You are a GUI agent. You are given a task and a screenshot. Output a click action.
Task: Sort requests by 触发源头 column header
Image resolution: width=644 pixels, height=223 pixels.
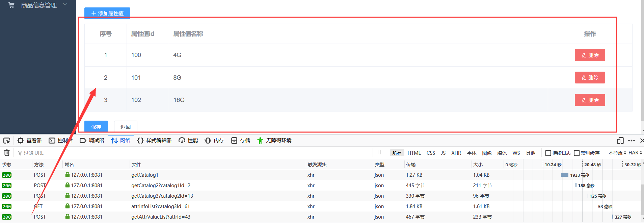click(339, 165)
